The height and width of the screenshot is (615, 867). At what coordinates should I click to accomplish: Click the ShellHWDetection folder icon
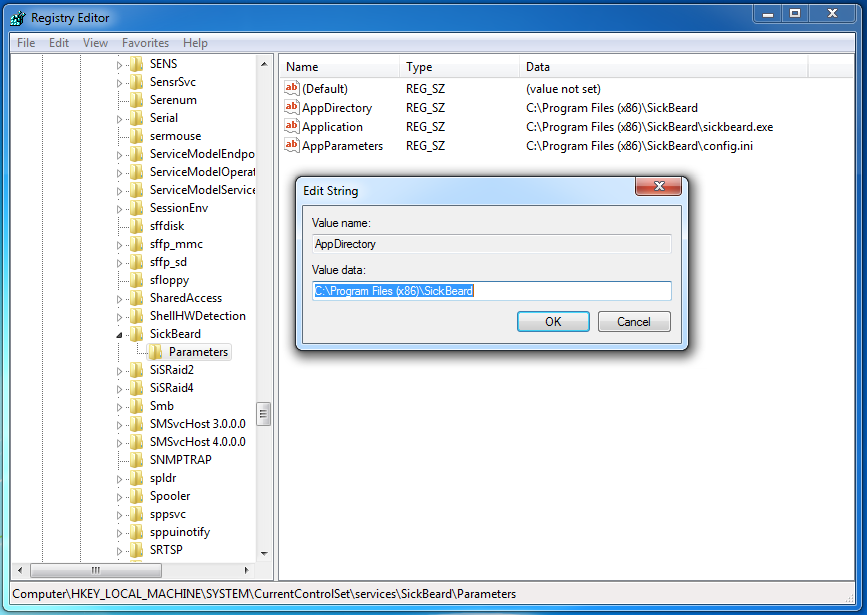(137, 316)
